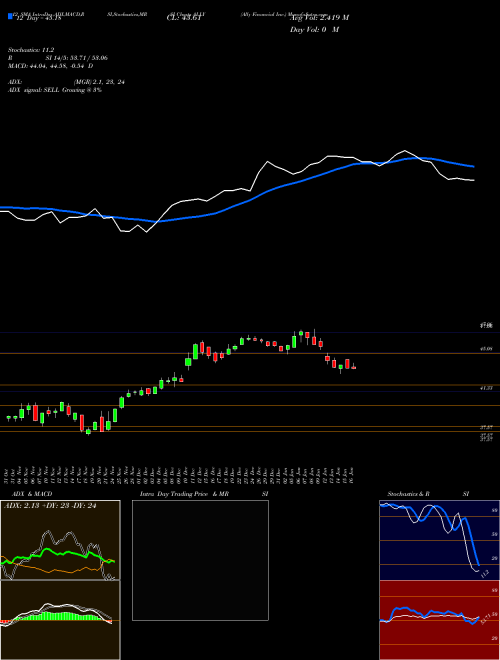
Task: Click the 'Day Vol: 0 M' readout
Action: 314,29
